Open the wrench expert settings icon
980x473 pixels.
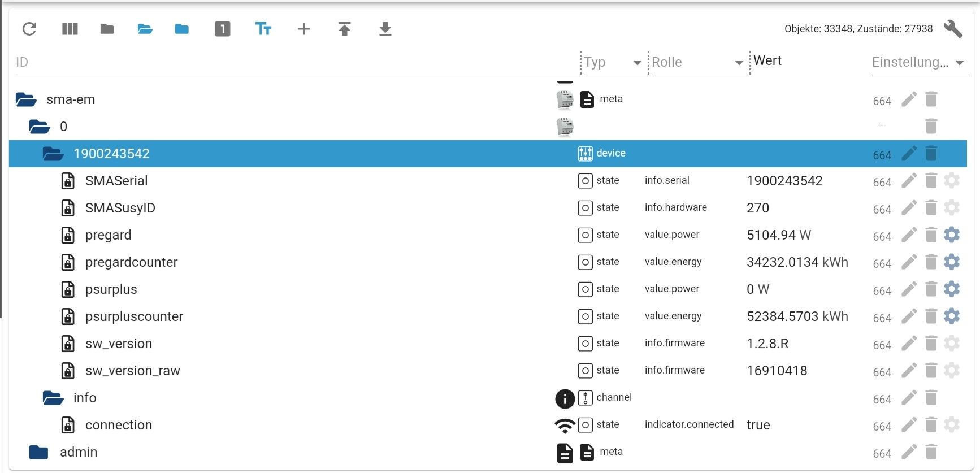click(953, 29)
